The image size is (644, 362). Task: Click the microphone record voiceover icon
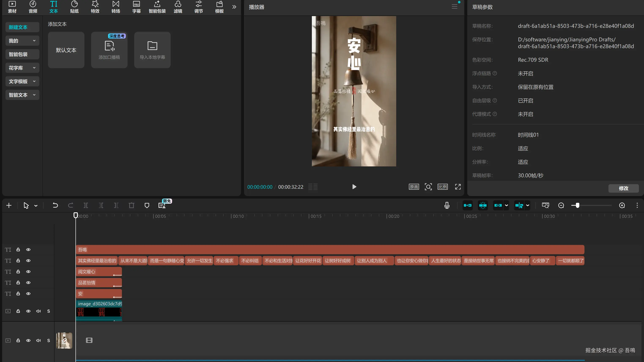point(447,206)
